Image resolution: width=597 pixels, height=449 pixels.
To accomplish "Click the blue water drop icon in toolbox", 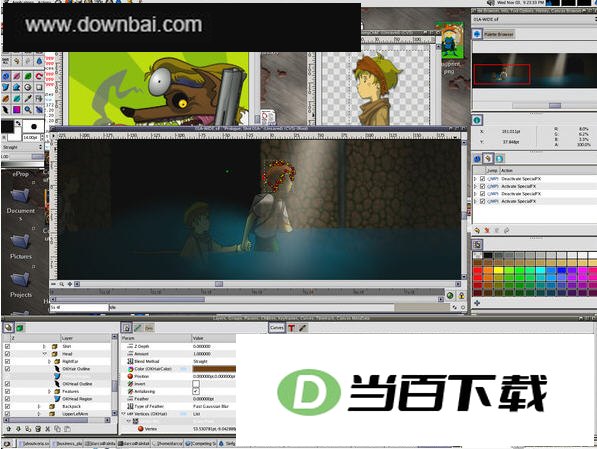I will click(39, 61).
